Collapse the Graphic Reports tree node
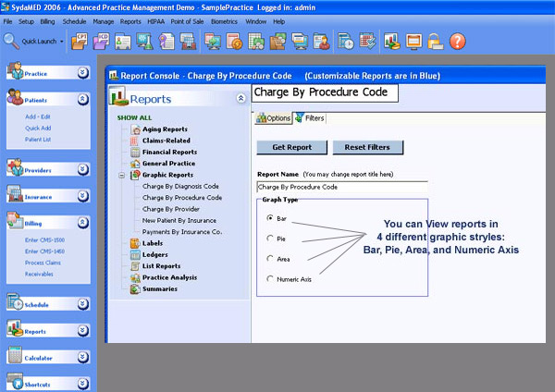This screenshot has width=555, height=392. [121, 175]
